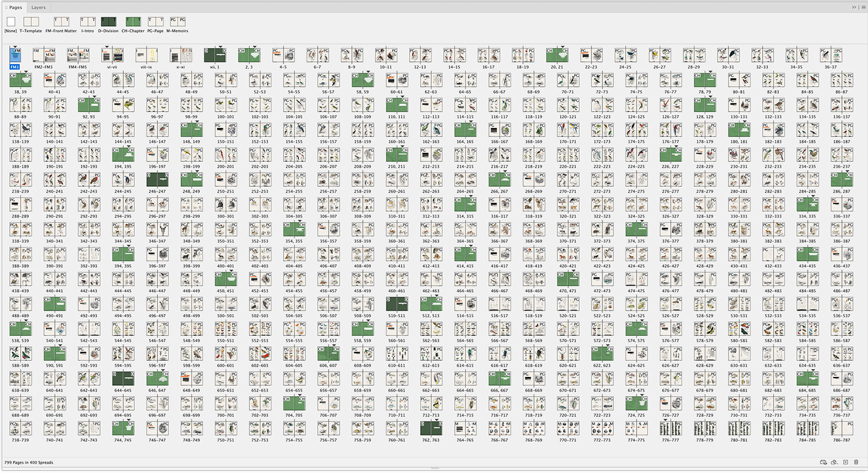Click the '314, 315' page number label
868x473 pixels.
point(465,216)
